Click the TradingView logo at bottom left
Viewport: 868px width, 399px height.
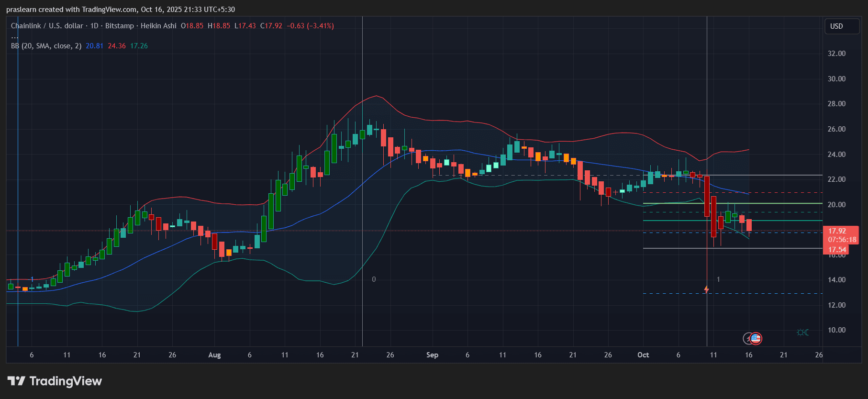tap(55, 381)
